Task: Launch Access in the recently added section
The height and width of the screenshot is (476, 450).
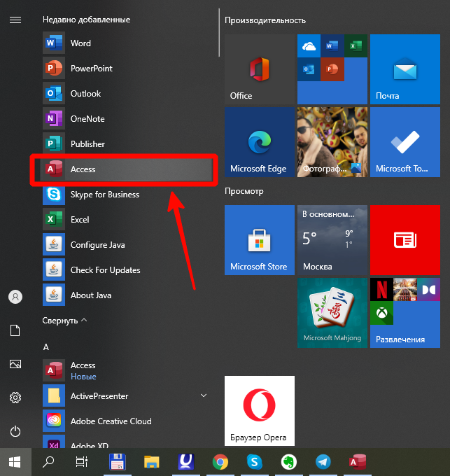Action: point(126,169)
